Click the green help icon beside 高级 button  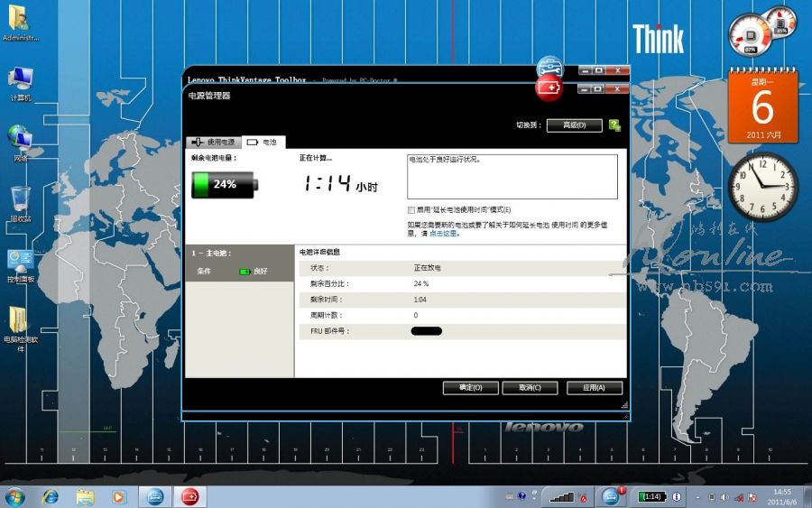(x=614, y=125)
